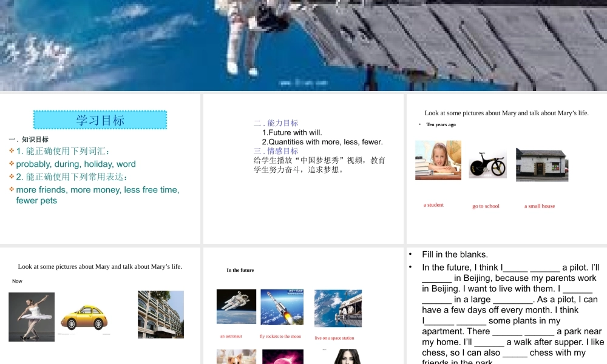Click 'more friends, more money, less free time' line
The image size is (607, 364).
pos(98,190)
